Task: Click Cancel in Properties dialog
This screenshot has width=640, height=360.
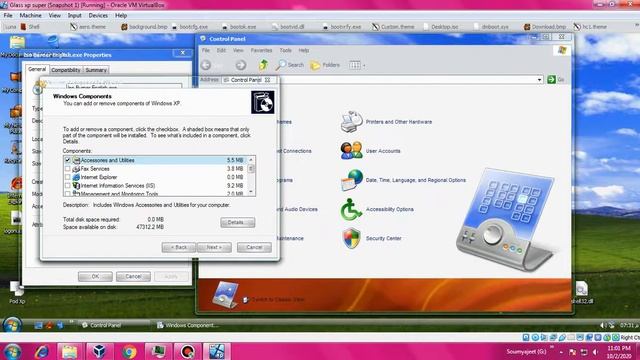Action: (133, 276)
